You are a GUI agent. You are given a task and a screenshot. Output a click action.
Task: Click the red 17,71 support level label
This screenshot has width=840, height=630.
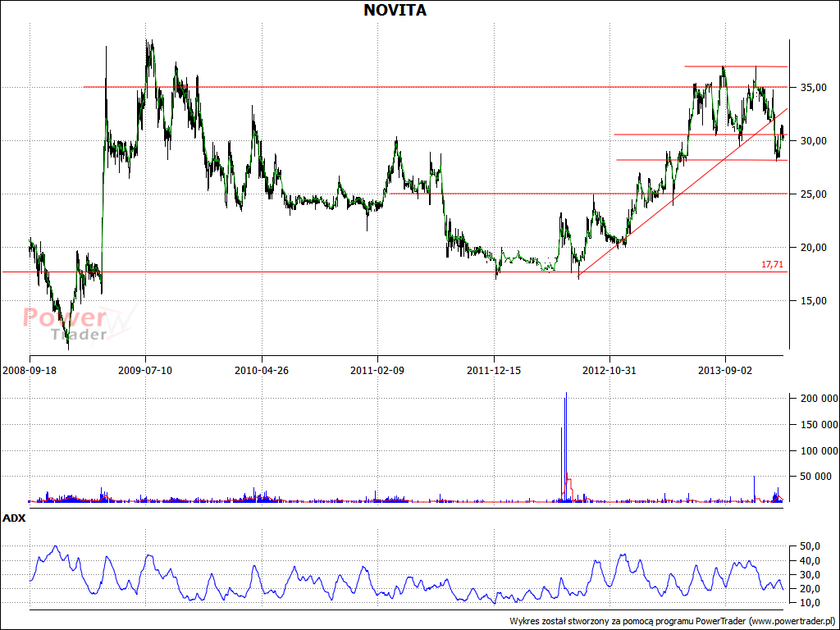point(772,264)
